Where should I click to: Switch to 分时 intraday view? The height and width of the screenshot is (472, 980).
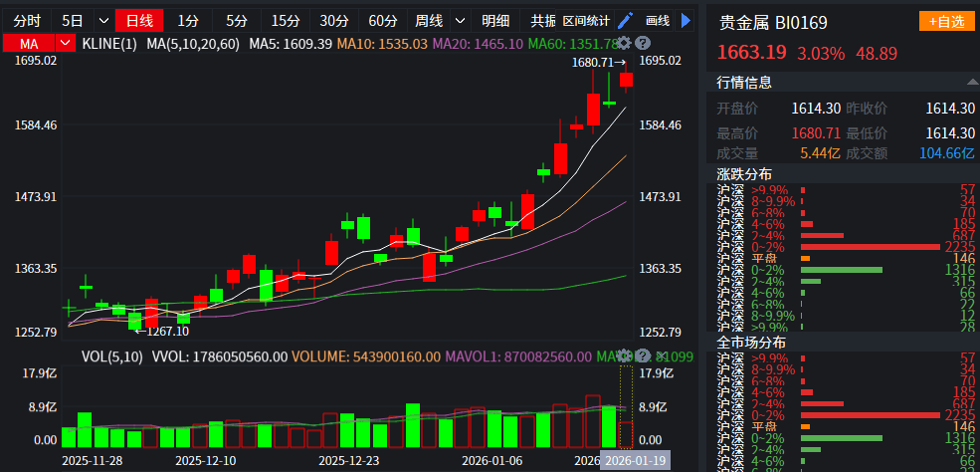[27, 20]
